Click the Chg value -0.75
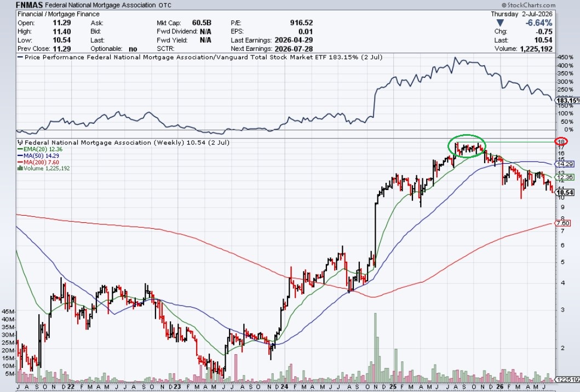 [x=544, y=31]
